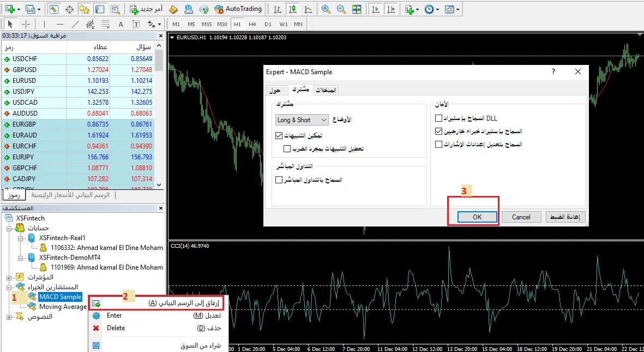This screenshot has height=352, width=644.
Task: Collapse the حسابات accounts tree node
Action: [x=8, y=228]
